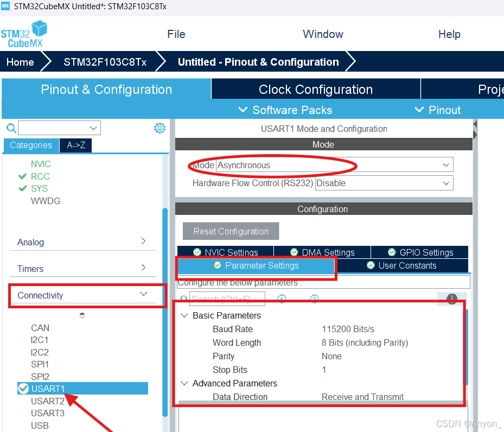Open the Help menu
The height and width of the screenshot is (432, 504).
449,34
